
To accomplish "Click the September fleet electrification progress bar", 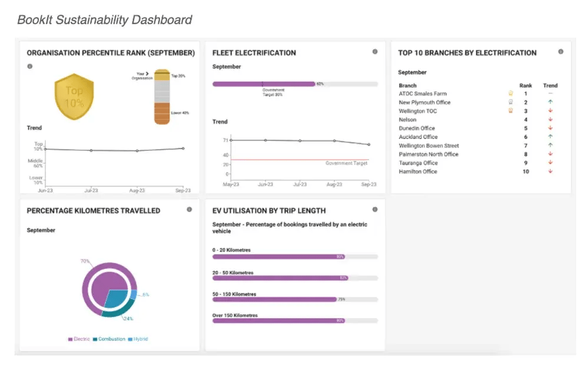I will coord(295,84).
